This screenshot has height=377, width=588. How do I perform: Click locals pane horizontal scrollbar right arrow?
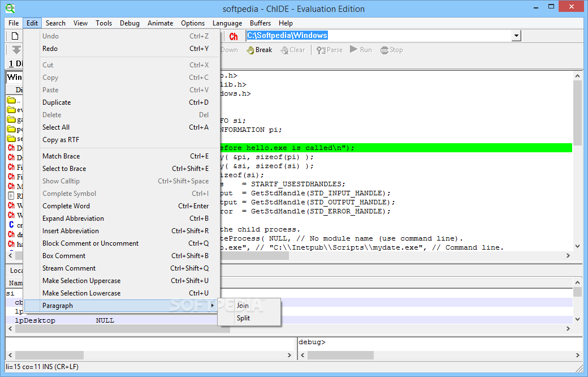(x=568, y=328)
